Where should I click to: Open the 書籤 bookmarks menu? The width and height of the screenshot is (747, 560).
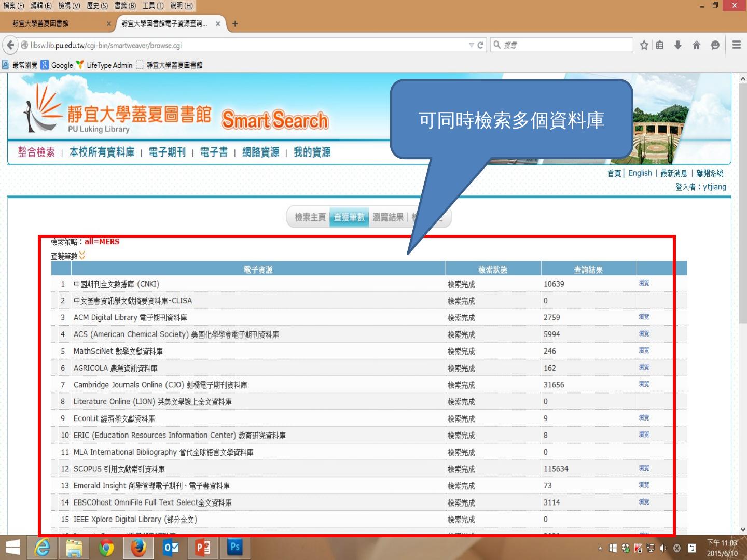[x=125, y=6]
